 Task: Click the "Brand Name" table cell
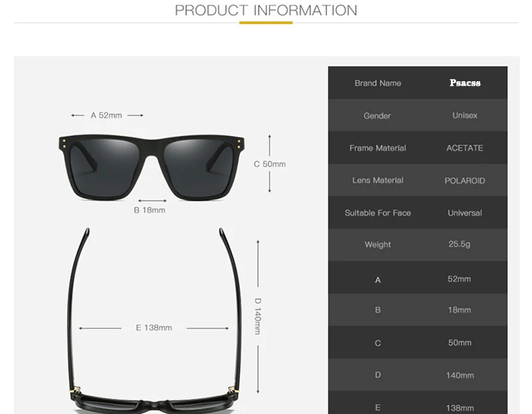(378, 83)
